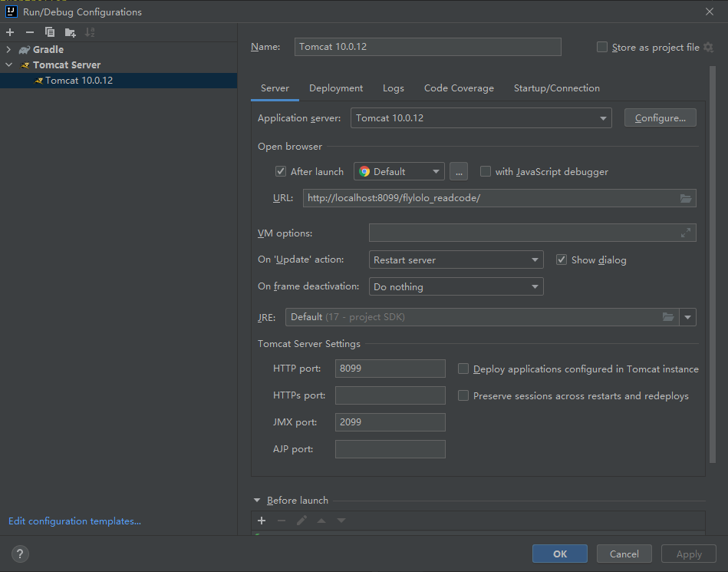Switch to the Startup/Connection tab
728x572 pixels.
click(557, 88)
